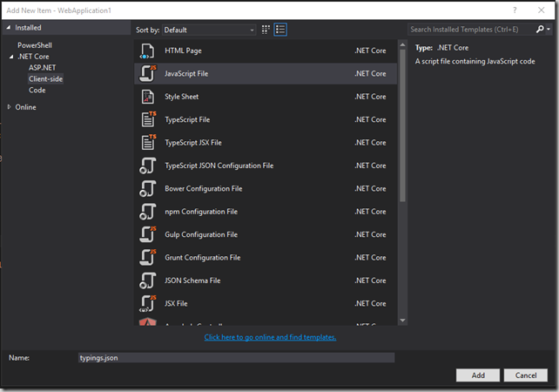Screen dimensions: 559x392
Task: Click the template list scroll up arrow
Action: 402,45
